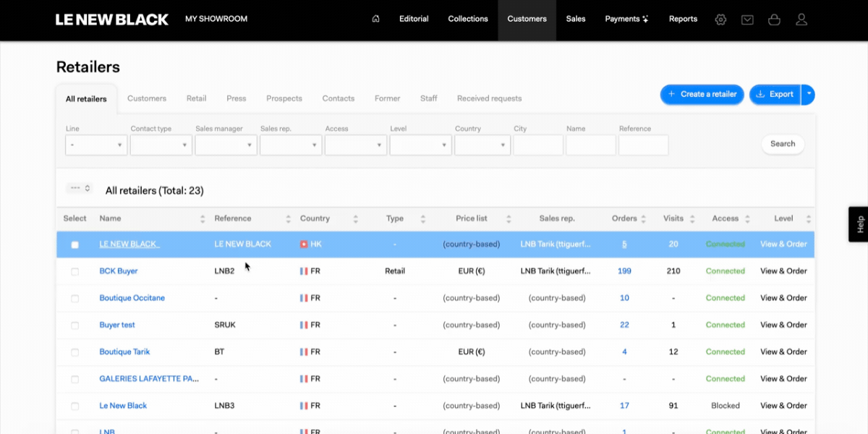This screenshot has height=434, width=868.
Task: Click the Blocked status for Le New Black
Action: point(726,406)
